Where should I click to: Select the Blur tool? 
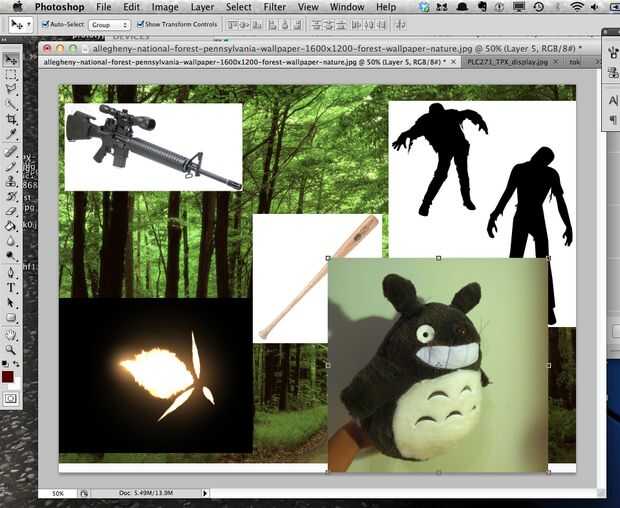coord(11,241)
